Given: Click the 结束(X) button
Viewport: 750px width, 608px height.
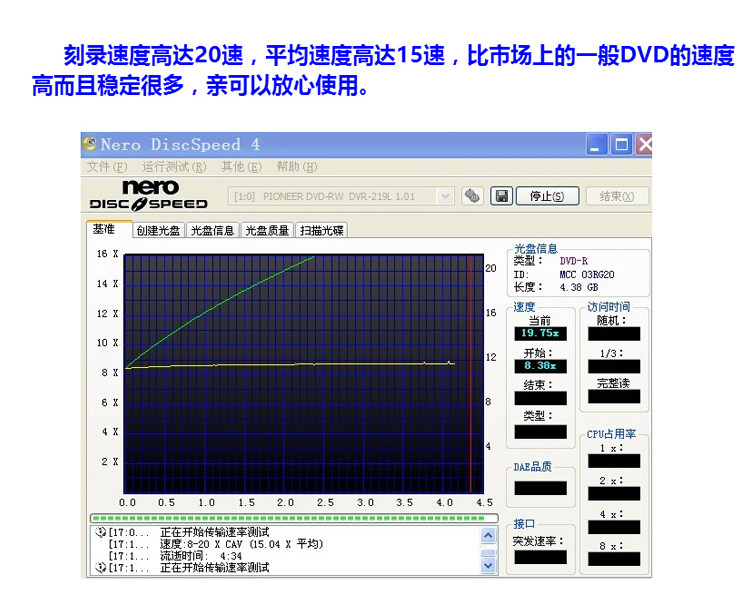Looking at the screenshot, I should (617, 196).
